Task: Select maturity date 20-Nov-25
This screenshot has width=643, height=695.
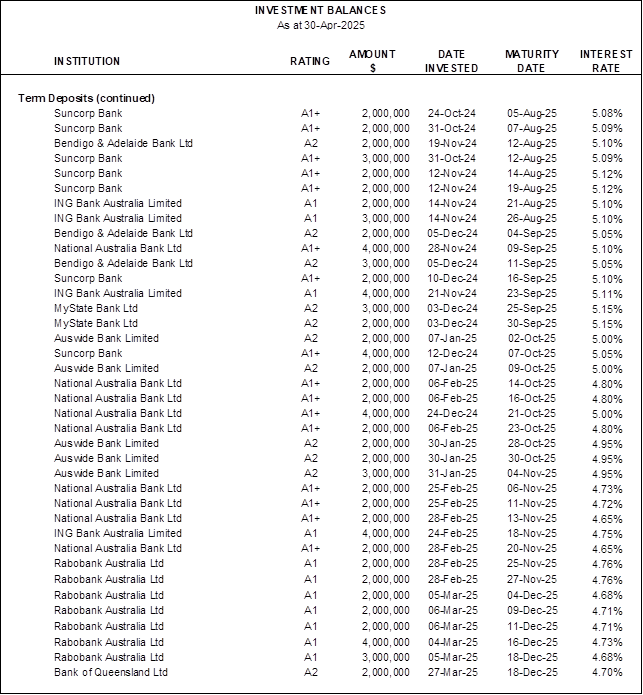Action: 532,549
